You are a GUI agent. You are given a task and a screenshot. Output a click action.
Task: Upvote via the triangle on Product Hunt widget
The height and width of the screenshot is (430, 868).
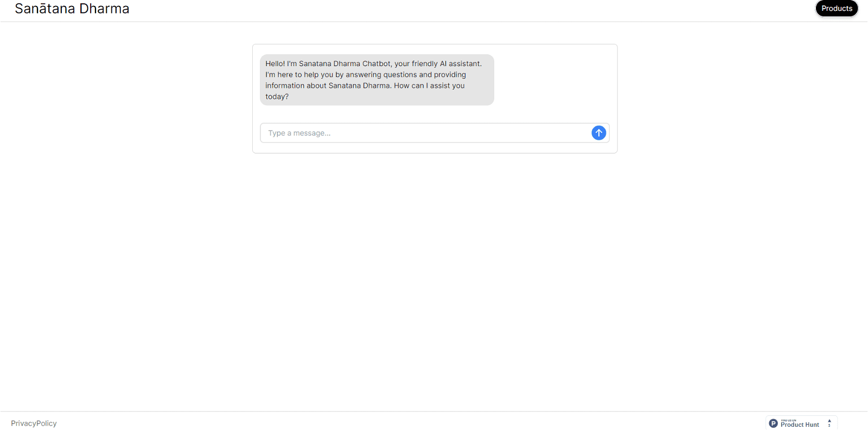[829, 421]
